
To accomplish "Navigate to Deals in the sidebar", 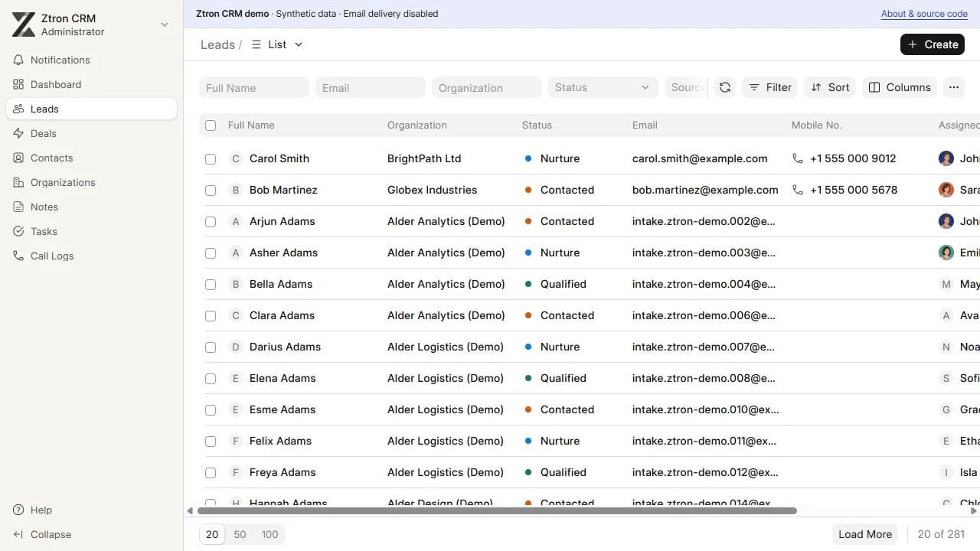I will point(91,133).
